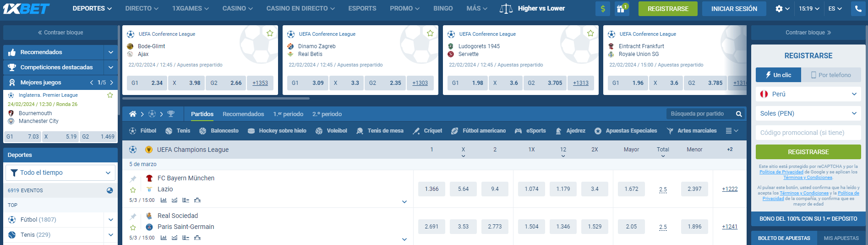Open the 15:19 time zone dropdown
This screenshot has width=868, height=245.
(x=809, y=9)
